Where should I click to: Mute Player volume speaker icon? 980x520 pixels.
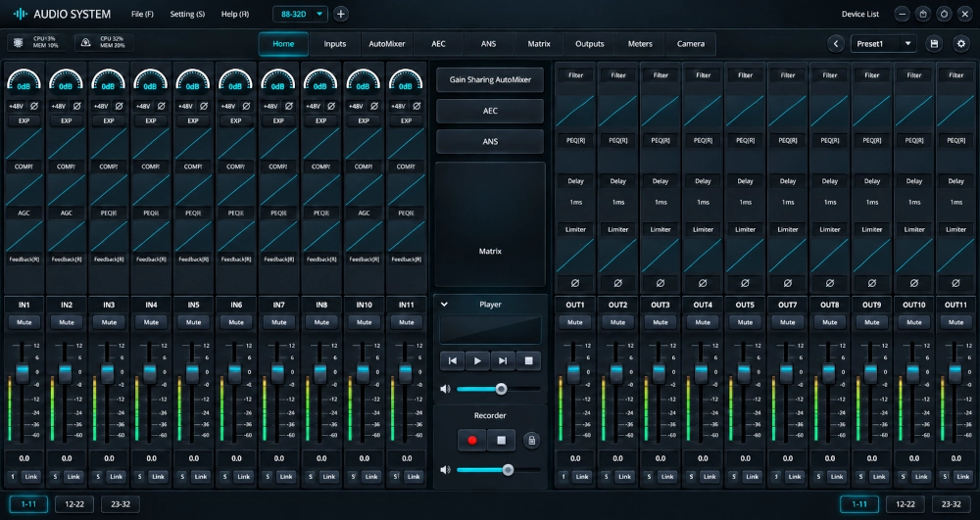tap(445, 389)
